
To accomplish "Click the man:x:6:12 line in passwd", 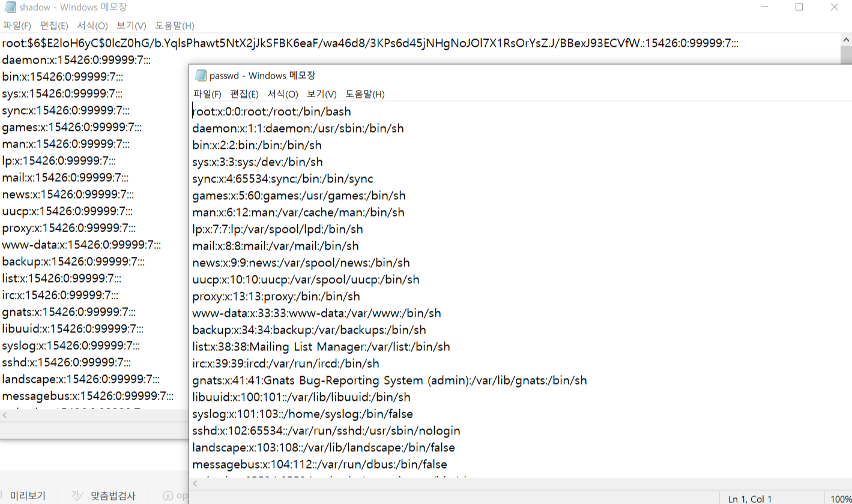I will pos(298,212).
